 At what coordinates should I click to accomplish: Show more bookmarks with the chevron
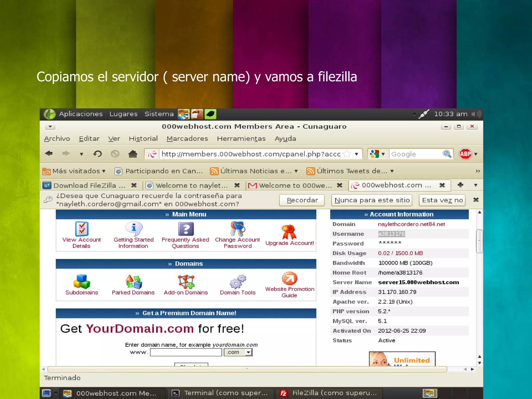pos(477,171)
